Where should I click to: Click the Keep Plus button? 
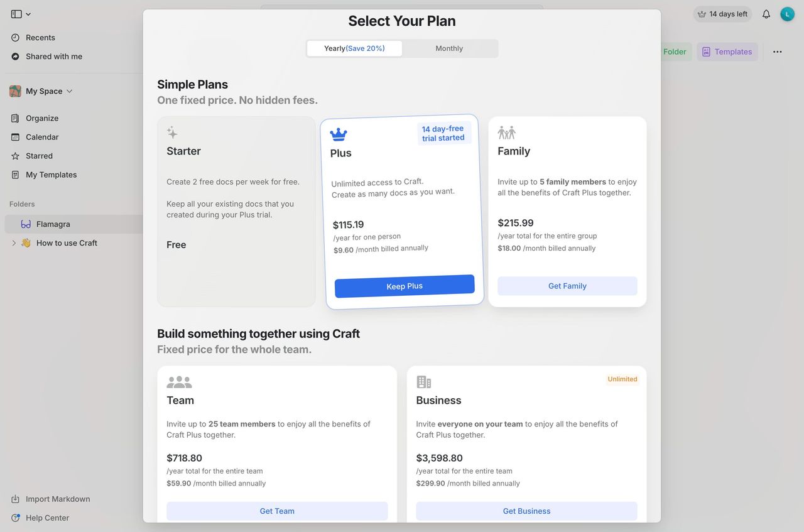(x=405, y=286)
